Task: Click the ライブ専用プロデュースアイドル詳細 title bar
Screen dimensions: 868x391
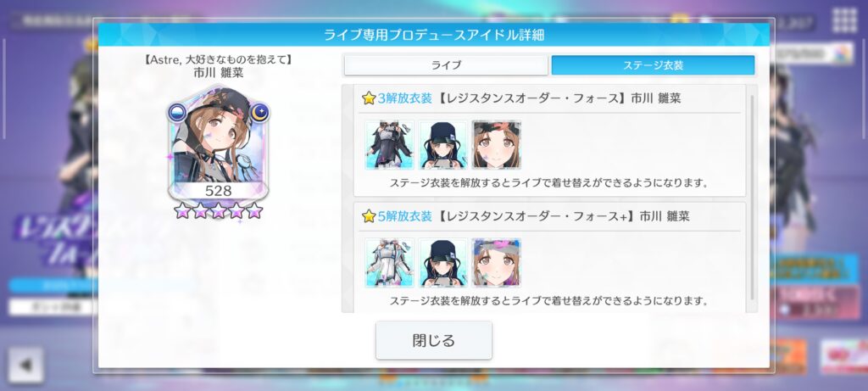Action: pos(433,35)
